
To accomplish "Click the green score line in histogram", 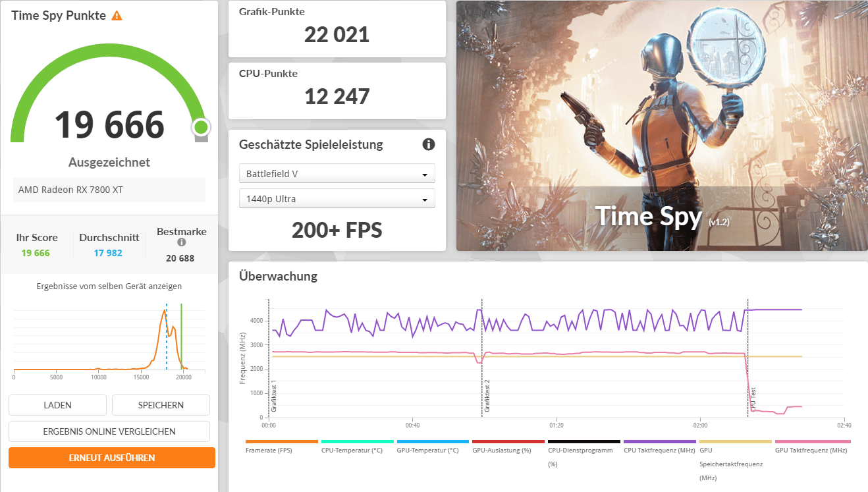I will [182, 337].
